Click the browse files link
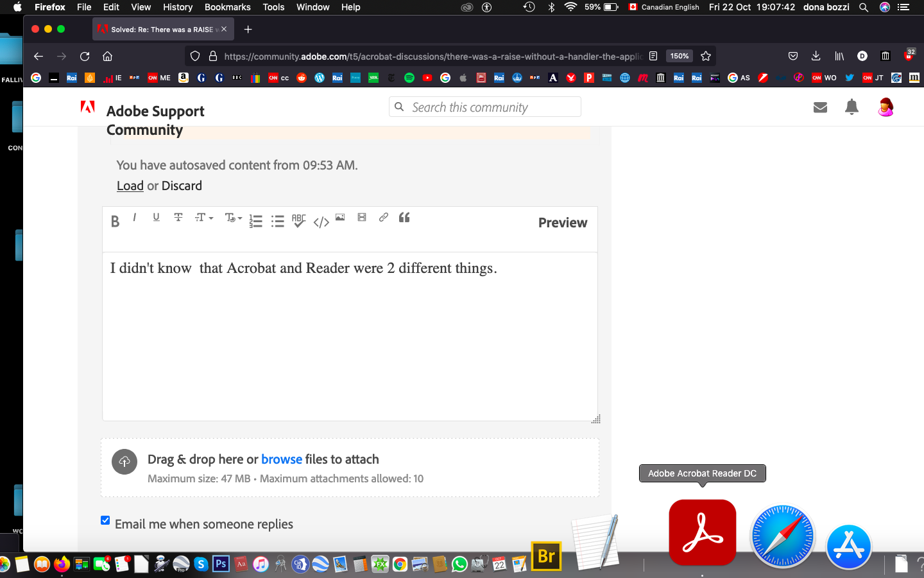This screenshot has height=578, width=924. (x=282, y=459)
